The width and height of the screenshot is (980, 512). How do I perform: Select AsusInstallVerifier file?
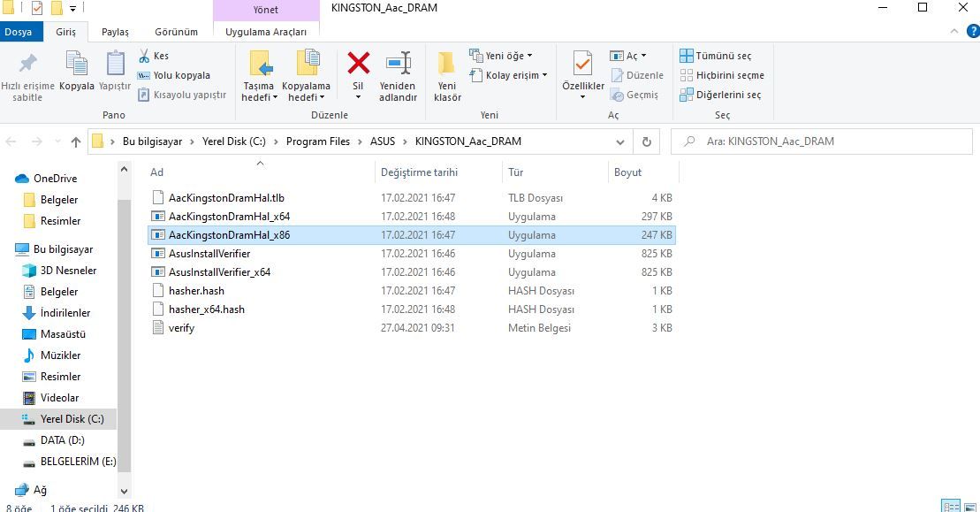[413, 254]
